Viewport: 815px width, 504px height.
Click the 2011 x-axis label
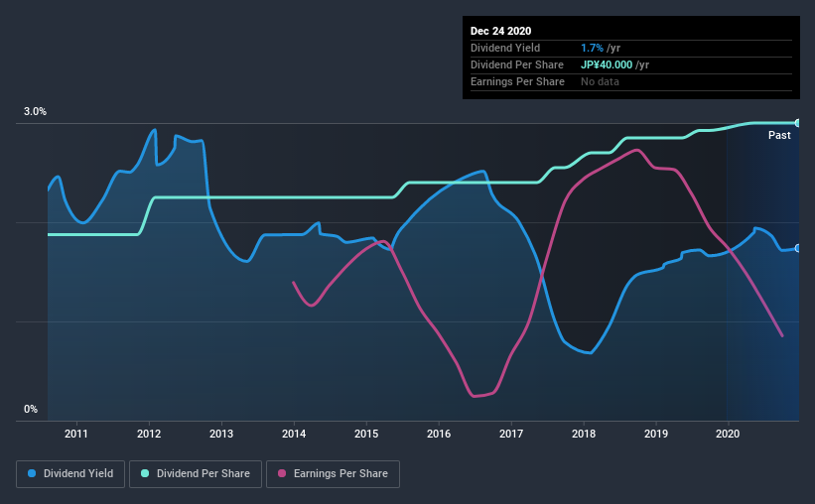coord(76,434)
